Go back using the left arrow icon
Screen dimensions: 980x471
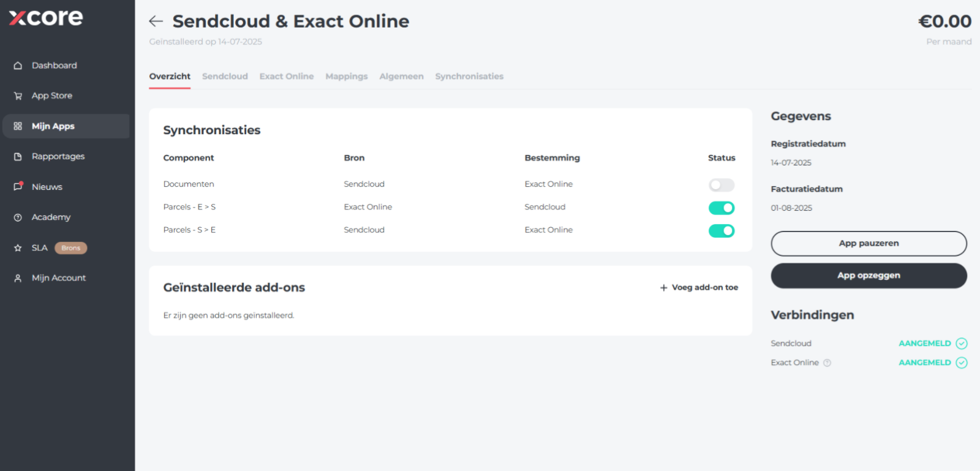tap(156, 21)
